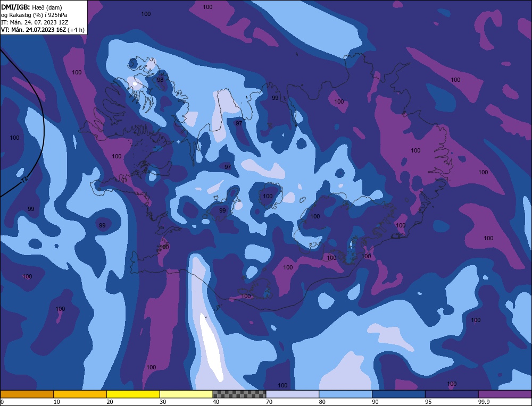The image size is (532, 406).
Task: Click the "72" height contour label
Action: [x=23, y=180]
